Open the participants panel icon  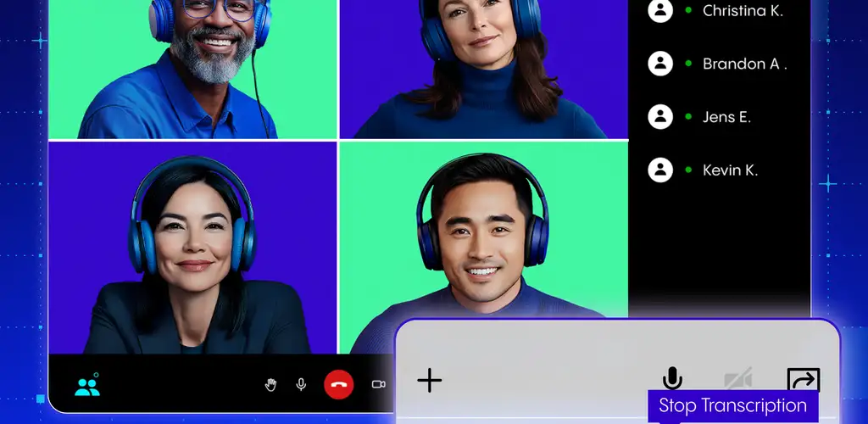86,387
